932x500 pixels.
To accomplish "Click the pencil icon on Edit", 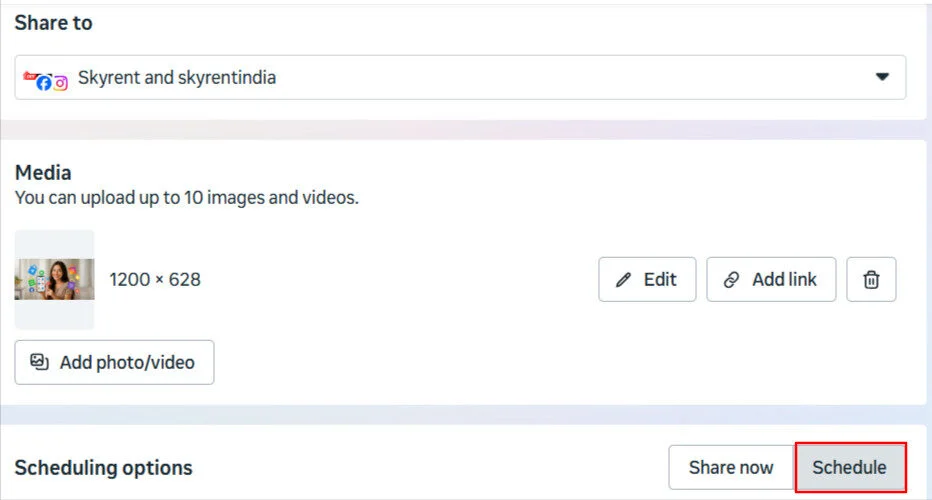I will click(x=624, y=280).
